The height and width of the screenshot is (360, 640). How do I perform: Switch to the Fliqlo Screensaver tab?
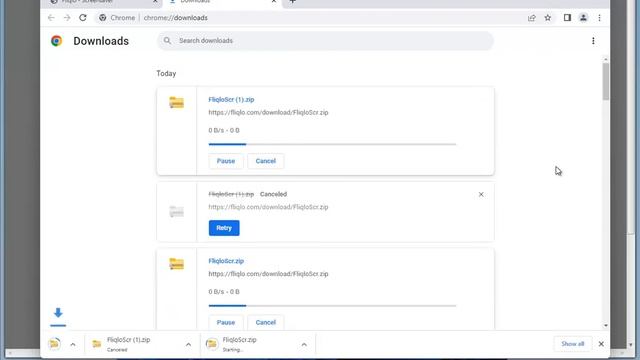point(102,2)
